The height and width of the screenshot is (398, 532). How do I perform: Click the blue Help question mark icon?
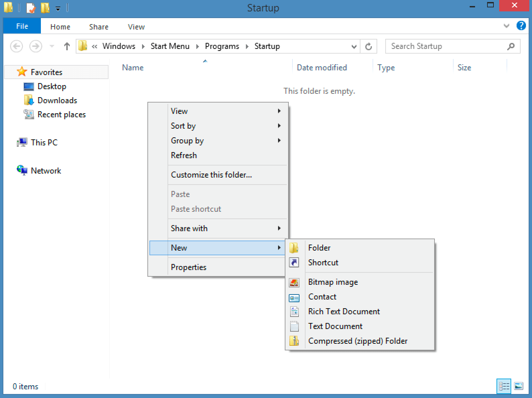point(521,25)
